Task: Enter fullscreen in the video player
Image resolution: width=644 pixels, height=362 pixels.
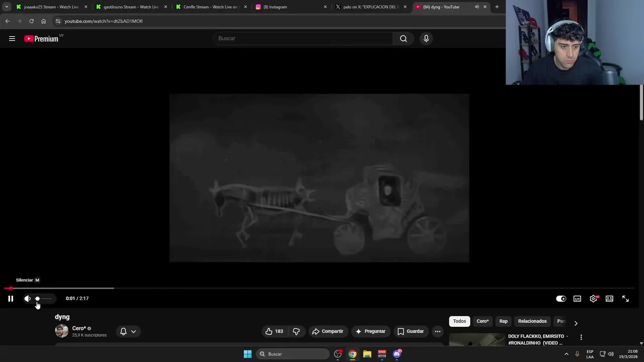Action: click(x=625, y=299)
